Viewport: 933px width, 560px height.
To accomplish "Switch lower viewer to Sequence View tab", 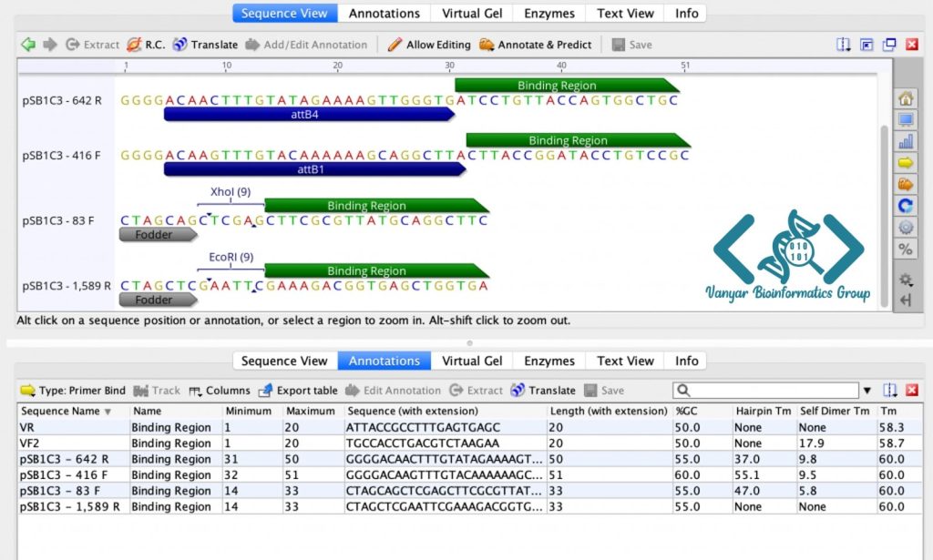I will (x=284, y=361).
